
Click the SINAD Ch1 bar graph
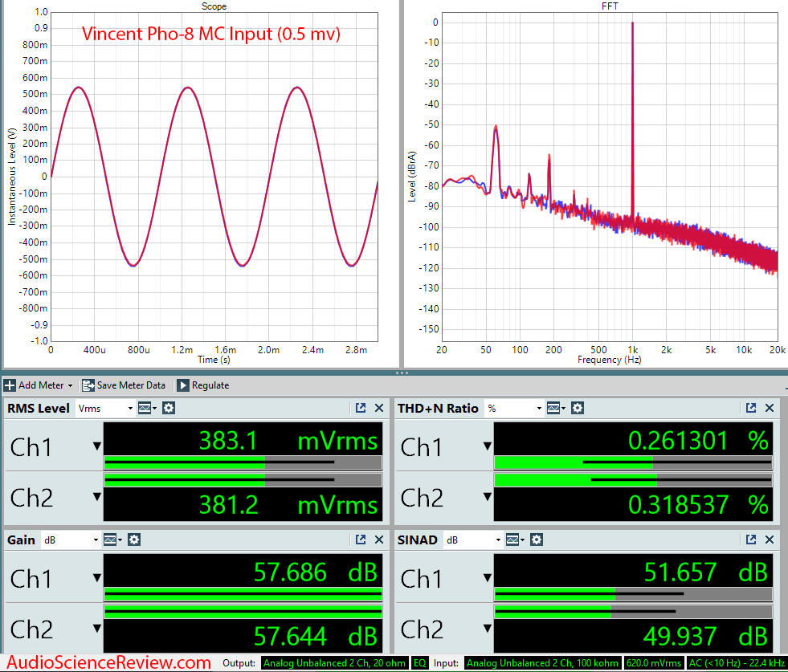[633, 594]
